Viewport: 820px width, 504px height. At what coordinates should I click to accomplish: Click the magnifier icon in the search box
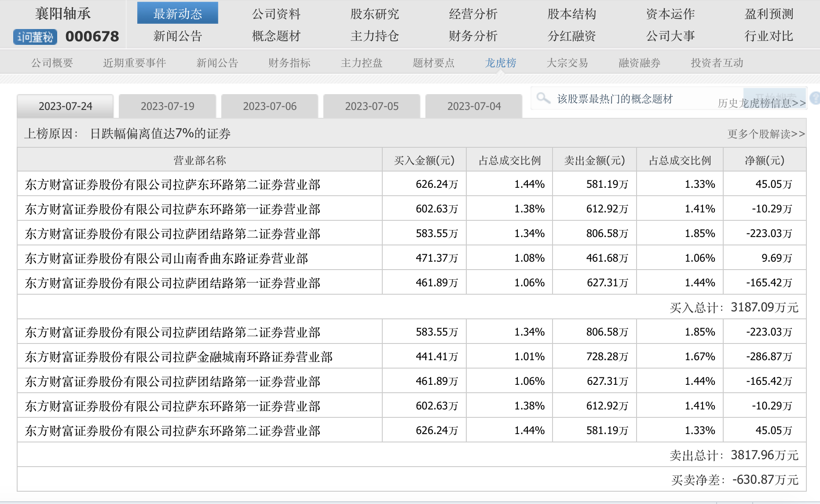pos(543,98)
